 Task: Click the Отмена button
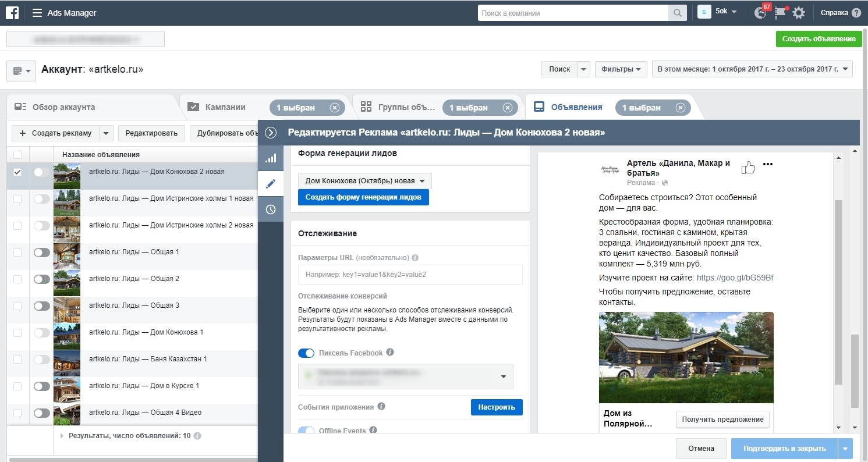[x=701, y=449]
